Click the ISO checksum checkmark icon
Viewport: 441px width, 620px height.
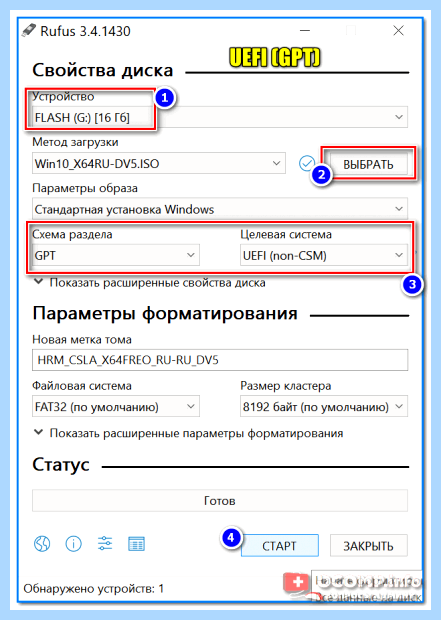click(x=307, y=163)
